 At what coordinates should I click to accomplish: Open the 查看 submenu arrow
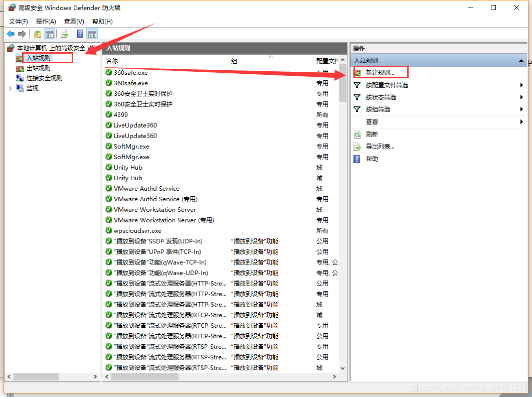tap(521, 122)
